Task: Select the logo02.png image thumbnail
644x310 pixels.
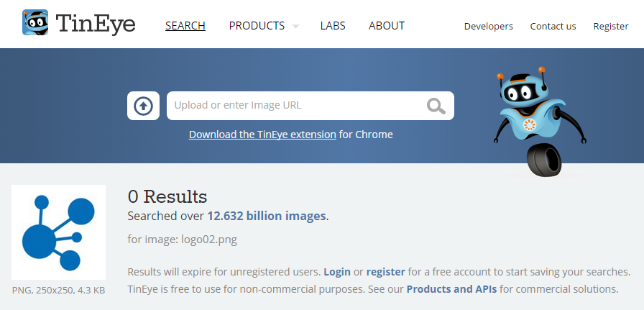Action: pyautogui.click(x=59, y=233)
